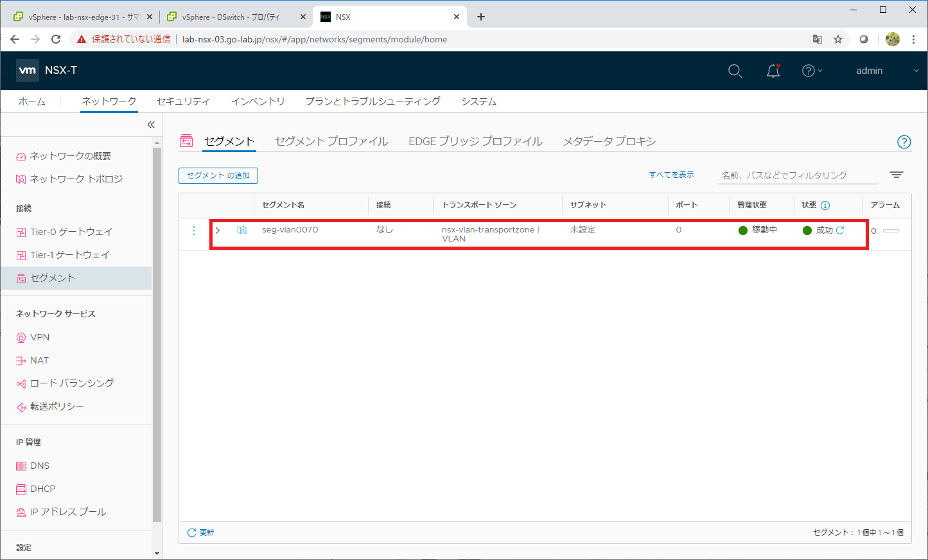Reload the page with browser refresh
Screen dimensions: 928x560
pyautogui.click(x=56, y=39)
